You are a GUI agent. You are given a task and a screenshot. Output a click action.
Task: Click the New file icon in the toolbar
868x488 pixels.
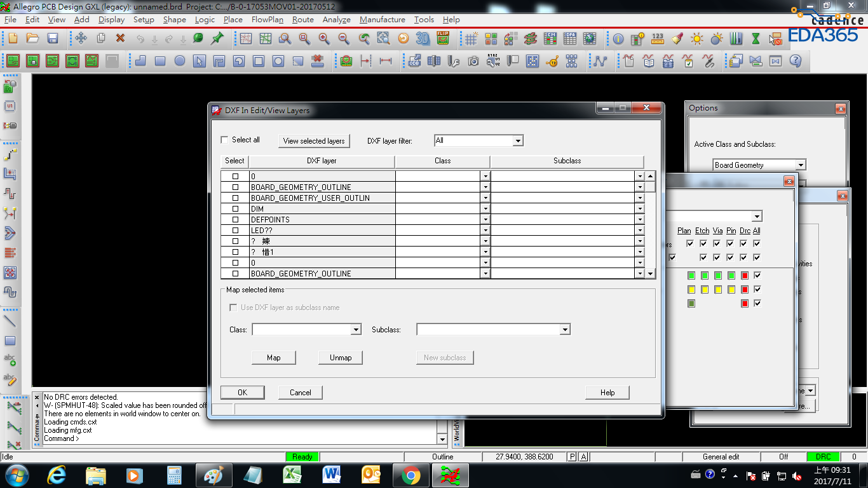[13, 39]
